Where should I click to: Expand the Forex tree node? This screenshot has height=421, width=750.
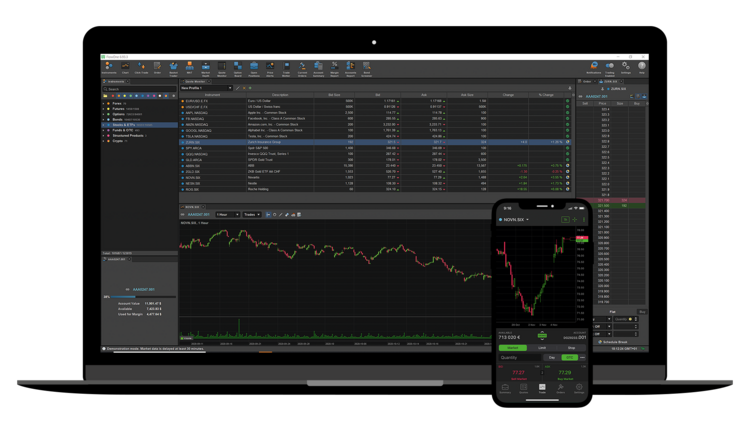(103, 103)
